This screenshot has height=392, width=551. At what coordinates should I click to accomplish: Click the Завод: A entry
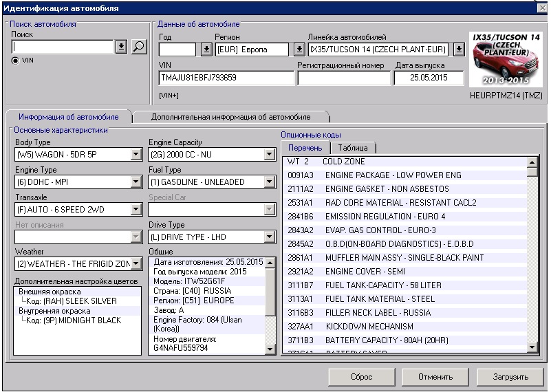[x=169, y=310]
